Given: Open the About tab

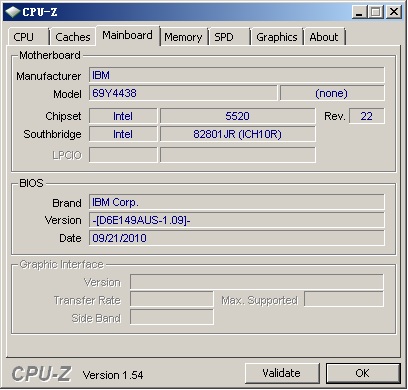Looking at the screenshot, I should click(324, 37).
